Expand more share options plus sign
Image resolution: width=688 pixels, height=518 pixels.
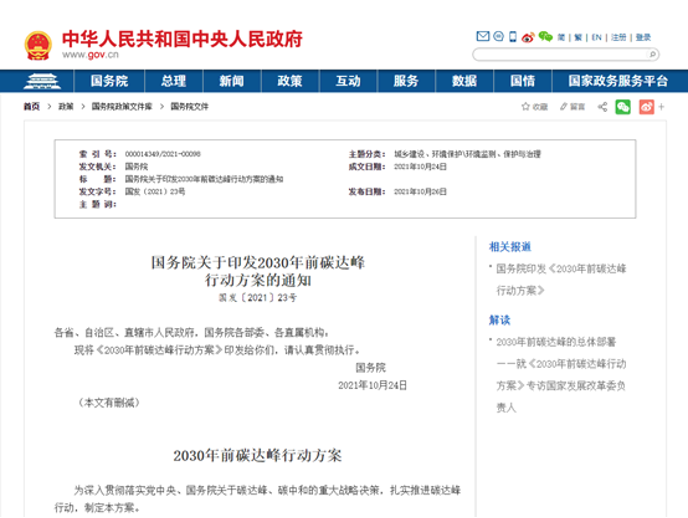click(661, 106)
